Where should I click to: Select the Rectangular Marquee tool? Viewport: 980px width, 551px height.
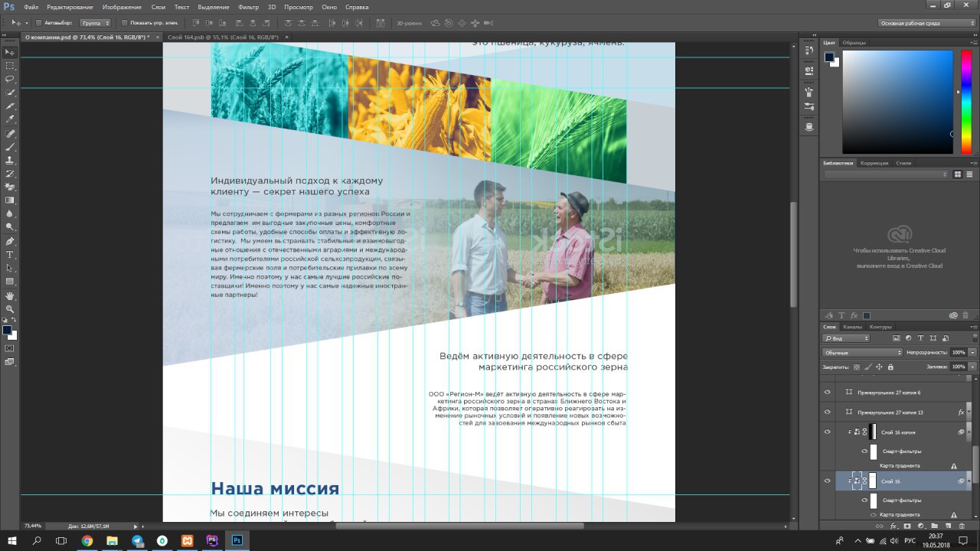pyautogui.click(x=10, y=66)
